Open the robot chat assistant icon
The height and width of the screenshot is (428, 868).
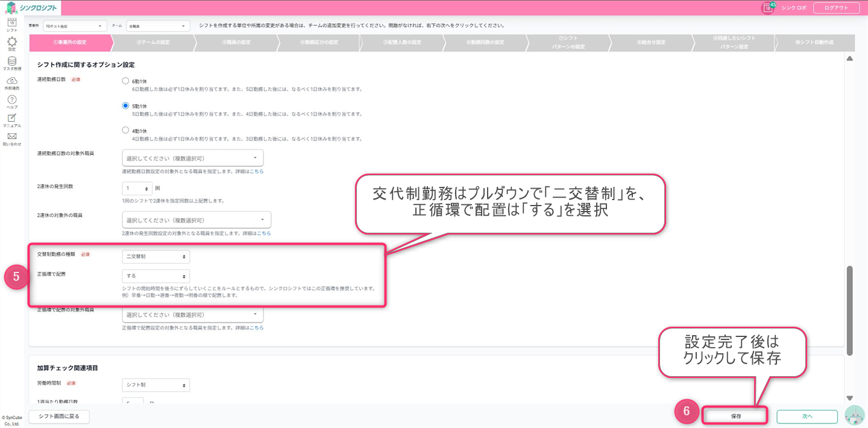point(854,416)
